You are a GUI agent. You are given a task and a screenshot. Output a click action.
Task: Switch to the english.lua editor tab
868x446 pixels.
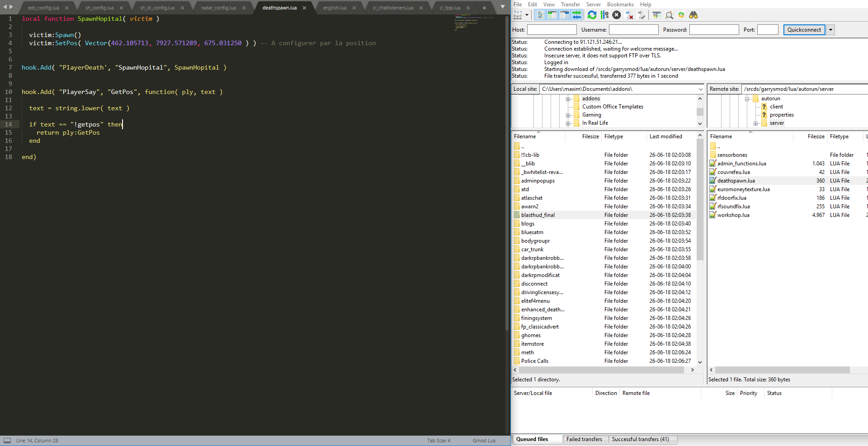pos(335,8)
